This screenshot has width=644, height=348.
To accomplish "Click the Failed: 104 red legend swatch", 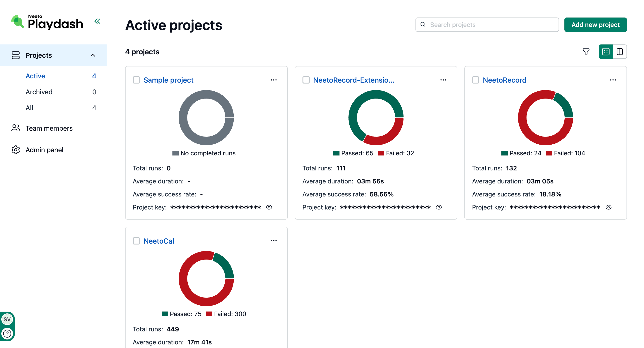I will pos(549,153).
